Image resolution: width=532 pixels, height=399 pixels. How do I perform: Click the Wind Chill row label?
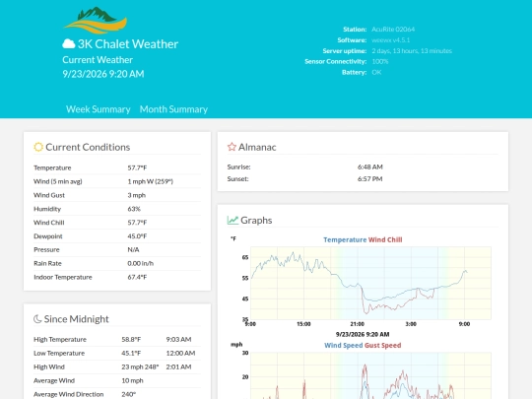point(49,223)
